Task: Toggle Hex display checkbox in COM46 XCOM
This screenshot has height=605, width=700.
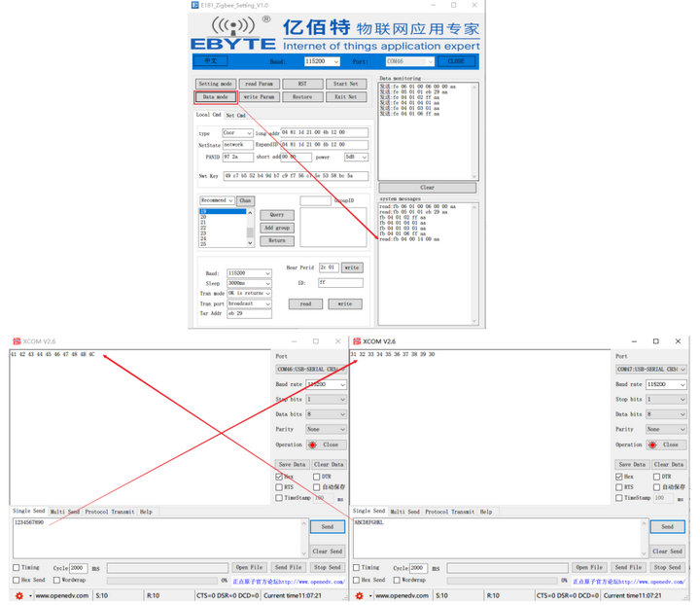Action: point(279,477)
